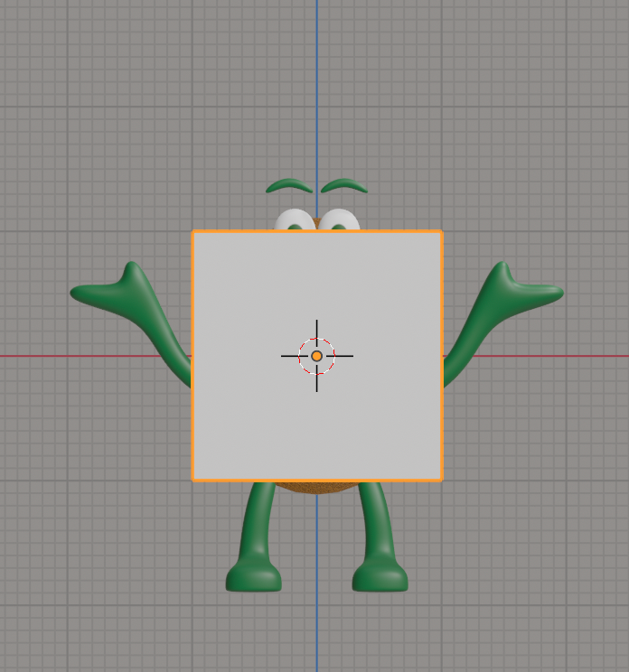Click the orange body visible beneath the plane
This screenshot has width=629, height=672.
pos(316,487)
